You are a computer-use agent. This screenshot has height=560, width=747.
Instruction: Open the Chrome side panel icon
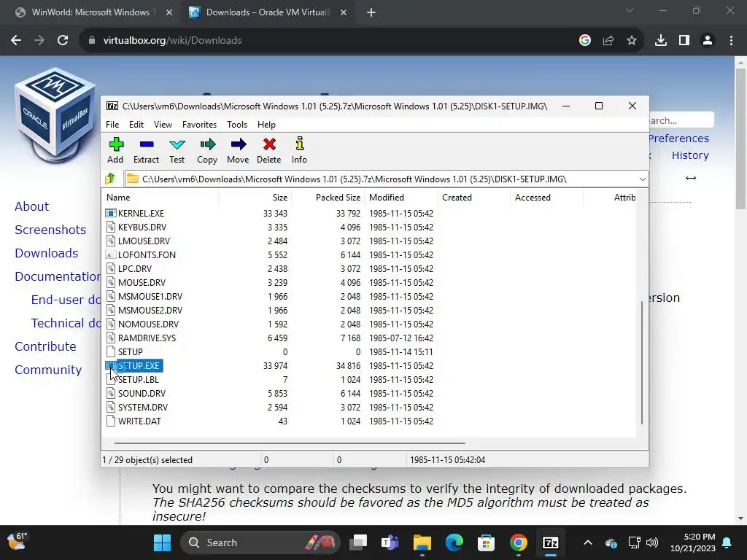(684, 41)
